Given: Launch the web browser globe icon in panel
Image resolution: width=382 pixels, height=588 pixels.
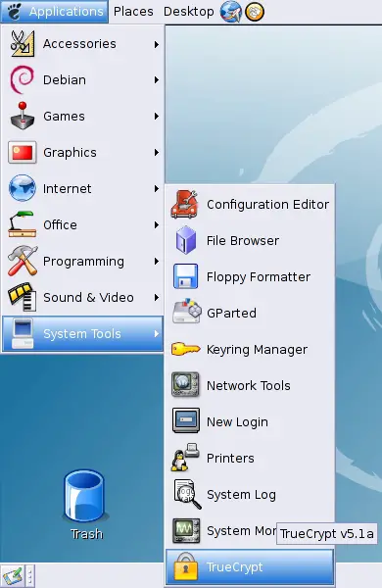Looking at the screenshot, I should pyautogui.click(x=230, y=11).
